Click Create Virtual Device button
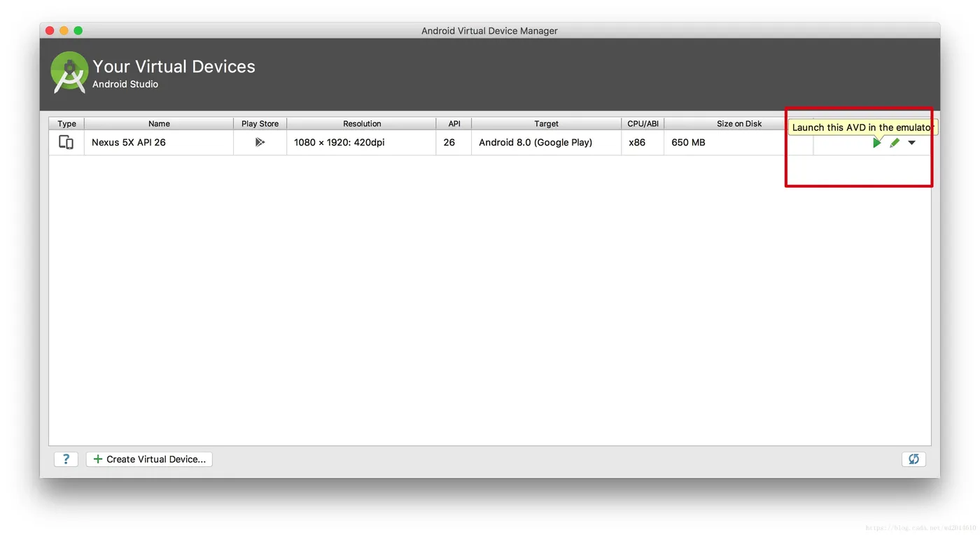Image resolution: width=980 pixels, height=535 pixels. coord(149,459)
